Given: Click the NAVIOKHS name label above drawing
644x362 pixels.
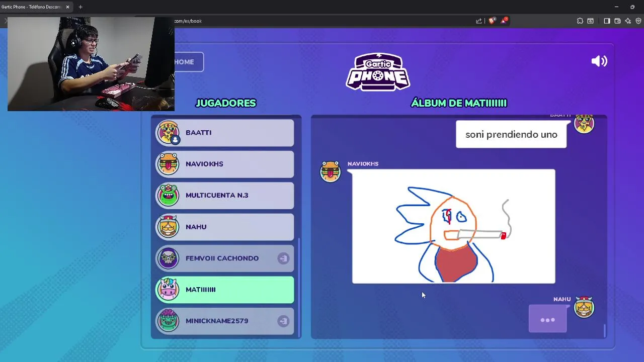Looking at the screenshot, I should [x=363, y=164].
